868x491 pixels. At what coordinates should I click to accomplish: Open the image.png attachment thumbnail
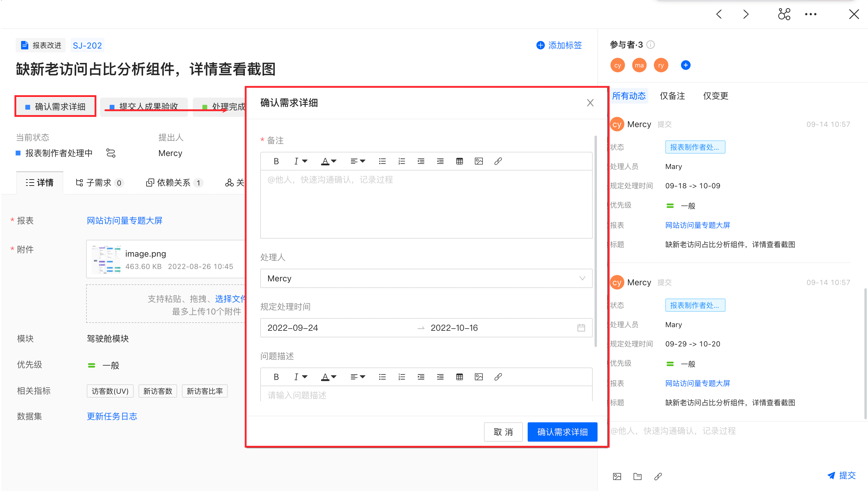point(106,259)
